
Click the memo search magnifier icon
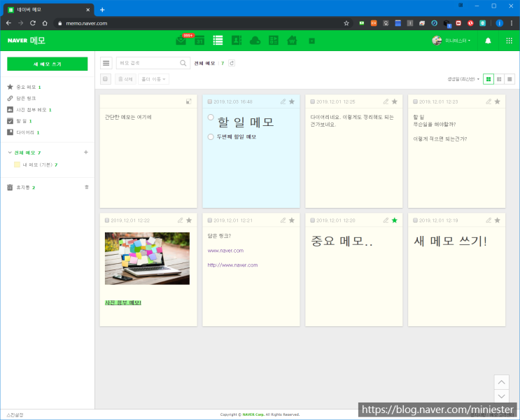[183, 63]
